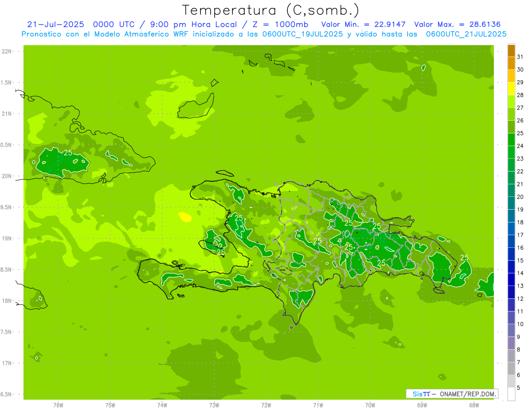Click the '75W' longitude axis label

point(110,405)
